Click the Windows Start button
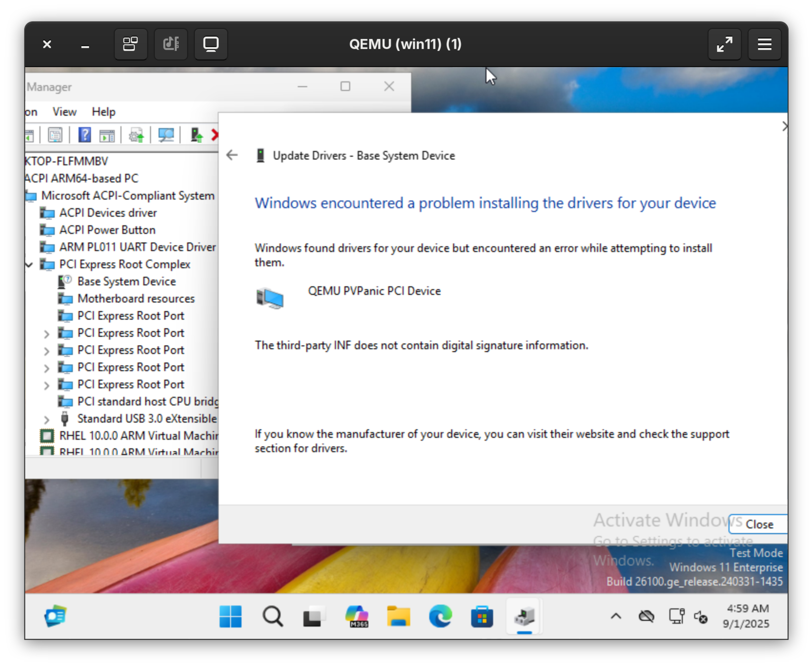812x666 pixels. [231, 616]
